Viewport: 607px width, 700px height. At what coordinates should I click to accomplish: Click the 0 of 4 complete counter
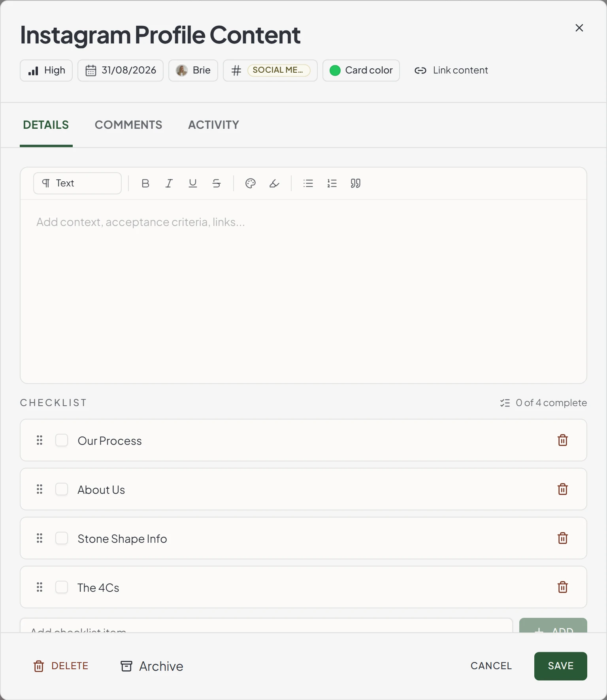pos(543,403)
